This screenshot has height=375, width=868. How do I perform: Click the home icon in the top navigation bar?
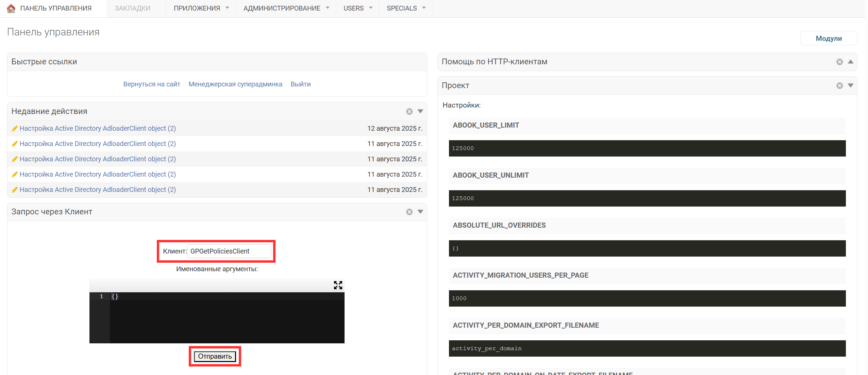coord(11,8)
